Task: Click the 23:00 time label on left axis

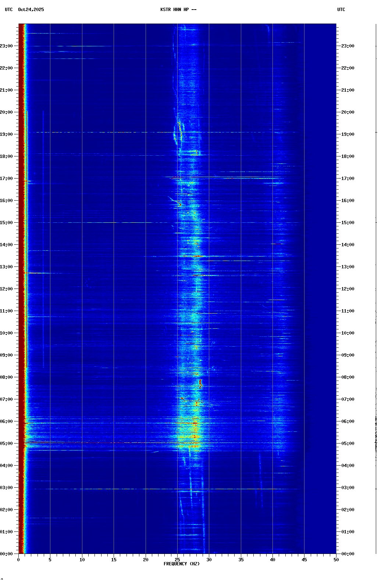Action: (x=7, y=46)
